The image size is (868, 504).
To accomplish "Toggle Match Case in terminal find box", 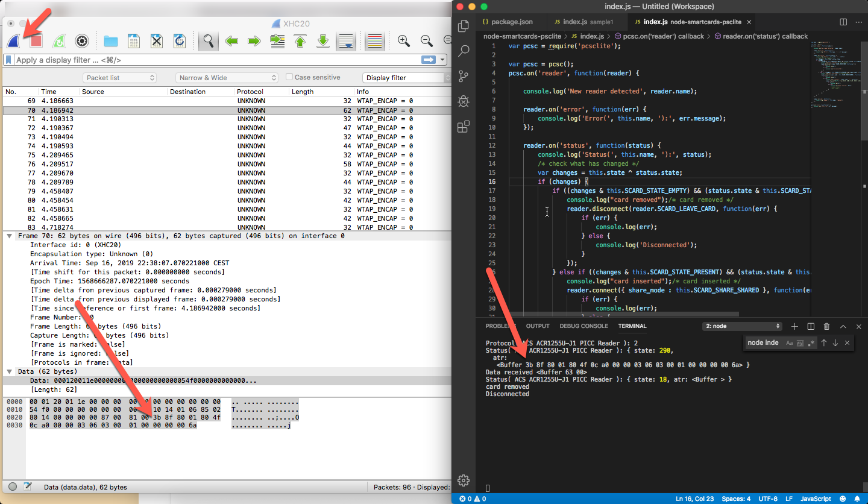I will click(789, 342).
